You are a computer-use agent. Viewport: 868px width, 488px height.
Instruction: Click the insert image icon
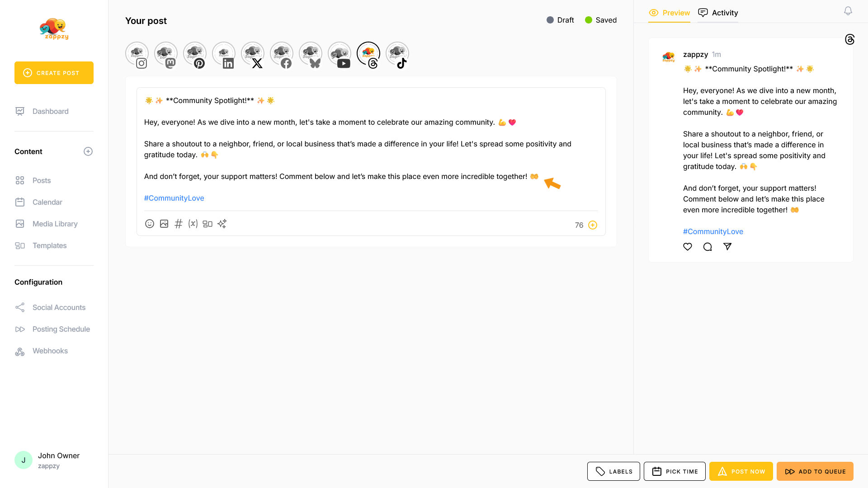pos(164,224)
